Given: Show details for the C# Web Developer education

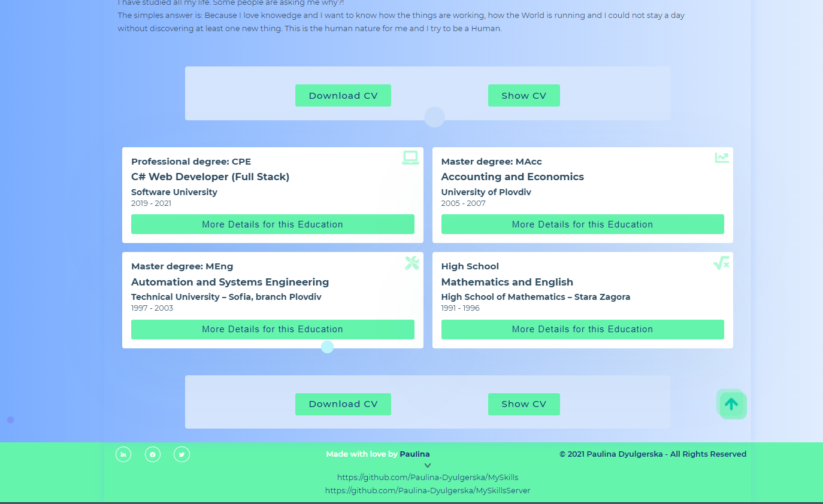Looking at the screenshot, I should tap(273, 224).
